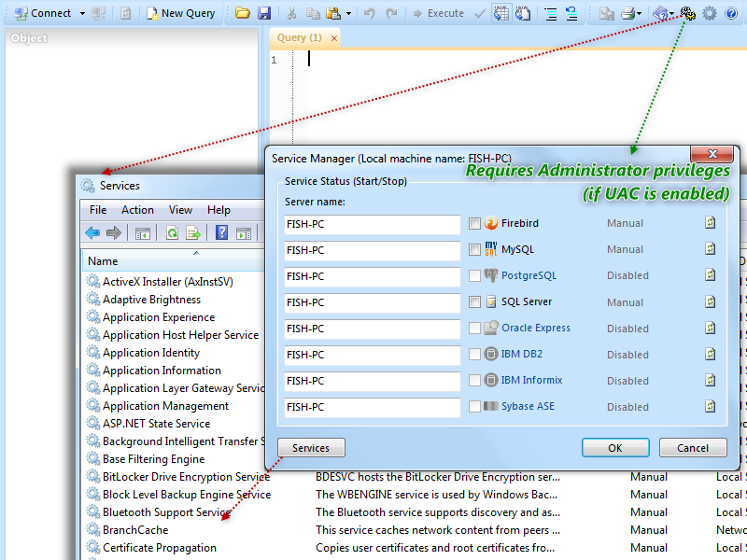Select the results-to-grid icon
The image size is (747, 560).
pos(501,13)
